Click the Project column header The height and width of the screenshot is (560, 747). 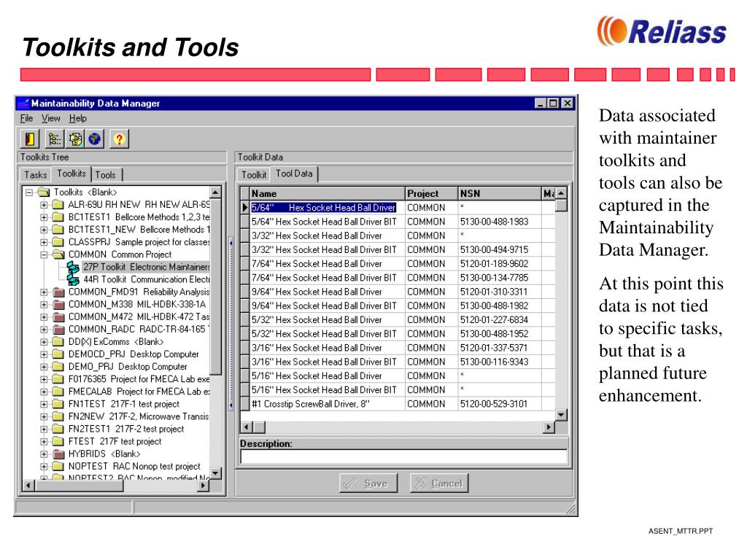(432, 194)
